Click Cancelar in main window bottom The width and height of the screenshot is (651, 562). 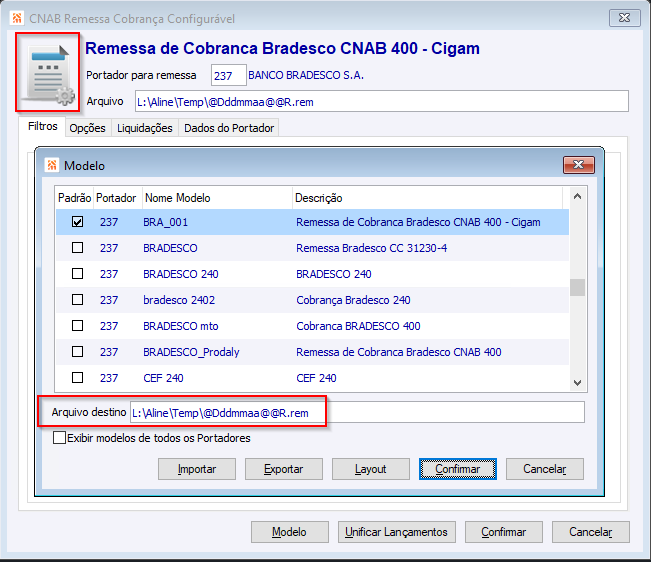(591, 532)
